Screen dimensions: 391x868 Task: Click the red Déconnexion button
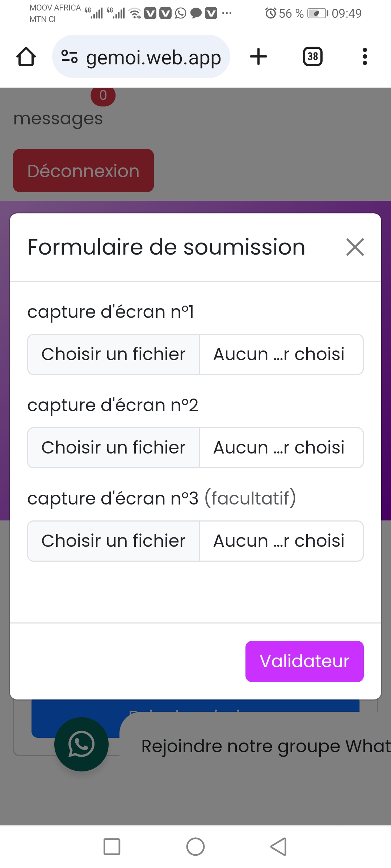(x=83, y=171)
